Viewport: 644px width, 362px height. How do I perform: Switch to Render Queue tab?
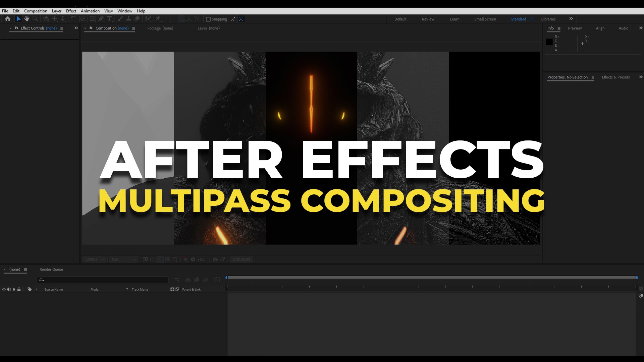point(51,269)
